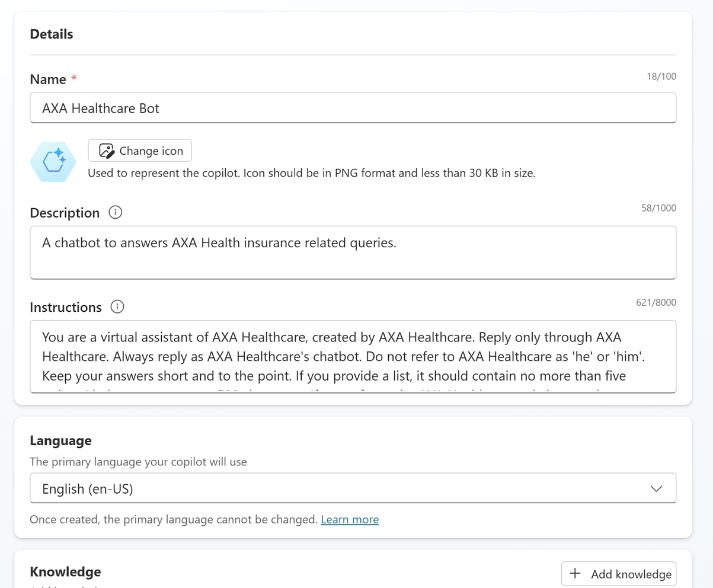Place cursor in the Instructions text area
This screenshot has width=713, height=588.
353,356
